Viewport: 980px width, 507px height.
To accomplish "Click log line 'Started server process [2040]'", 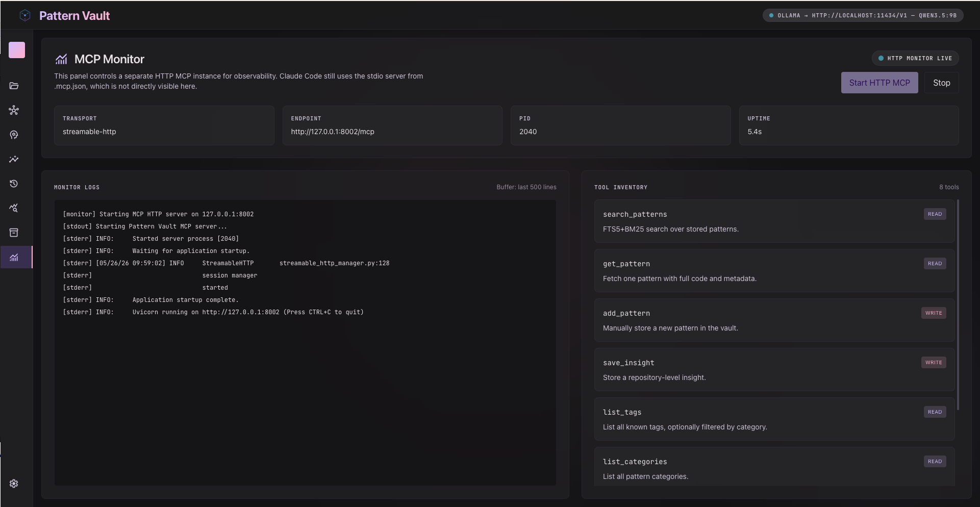I will point(151,239).
